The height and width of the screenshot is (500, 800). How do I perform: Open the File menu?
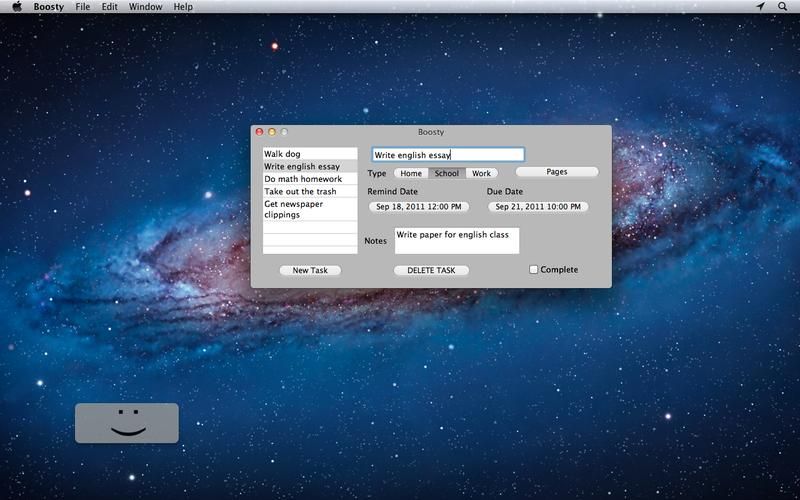click(83, 7)
